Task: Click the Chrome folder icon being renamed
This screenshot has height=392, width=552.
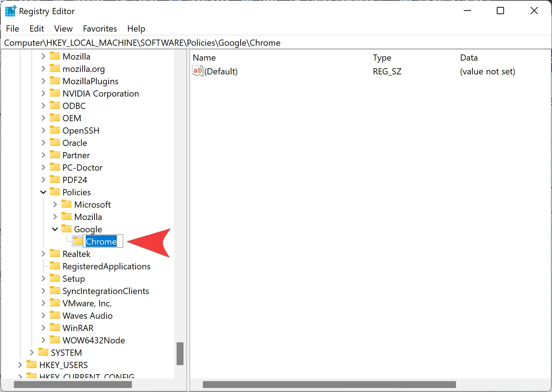Action: click(x=77, y=241)
